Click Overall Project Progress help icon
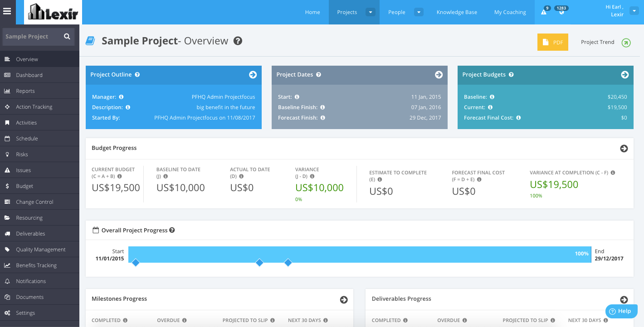 click(172, 230)
